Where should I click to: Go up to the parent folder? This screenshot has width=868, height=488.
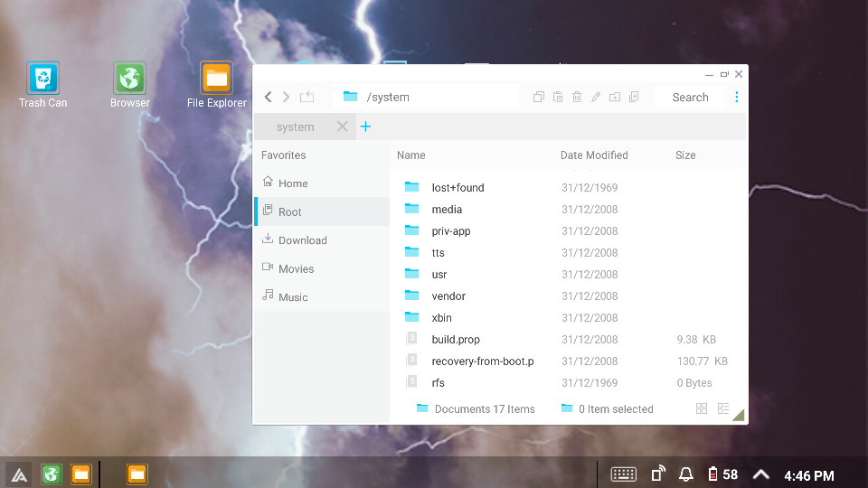[307, 97]
